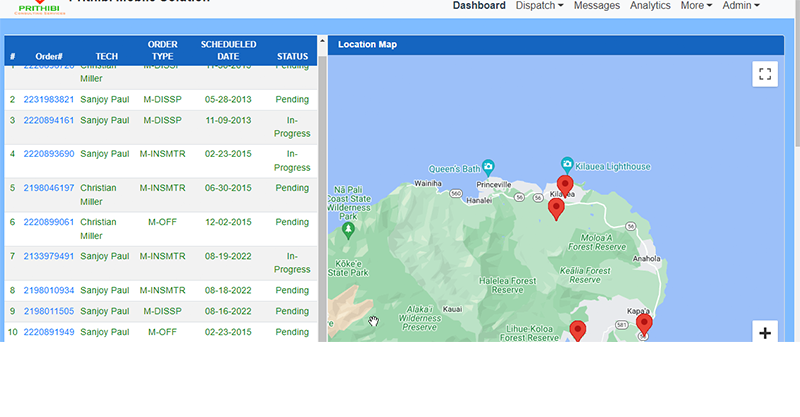Viewport: 800px width, 417px height.
Task: Sort by the SCHEDUELED DATE column header
Action: [228, 51]
